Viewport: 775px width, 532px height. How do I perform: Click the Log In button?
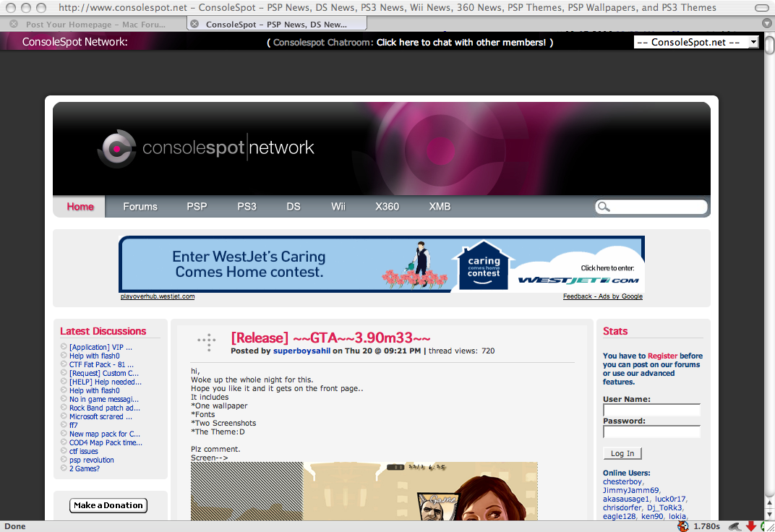622,453
